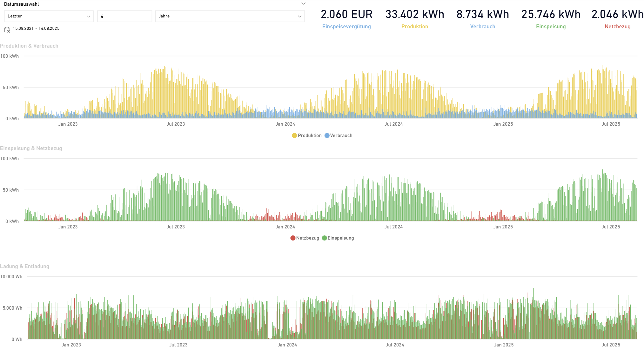Collapse the Datumsauswahl slicer chevron
644x349 pixels.
pyautogui.click(x=303, y=4)
